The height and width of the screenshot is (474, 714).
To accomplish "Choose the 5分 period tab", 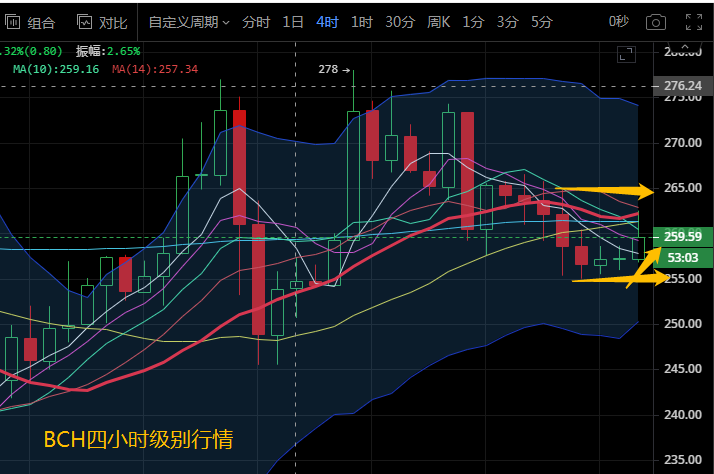I will pos(541,22).
